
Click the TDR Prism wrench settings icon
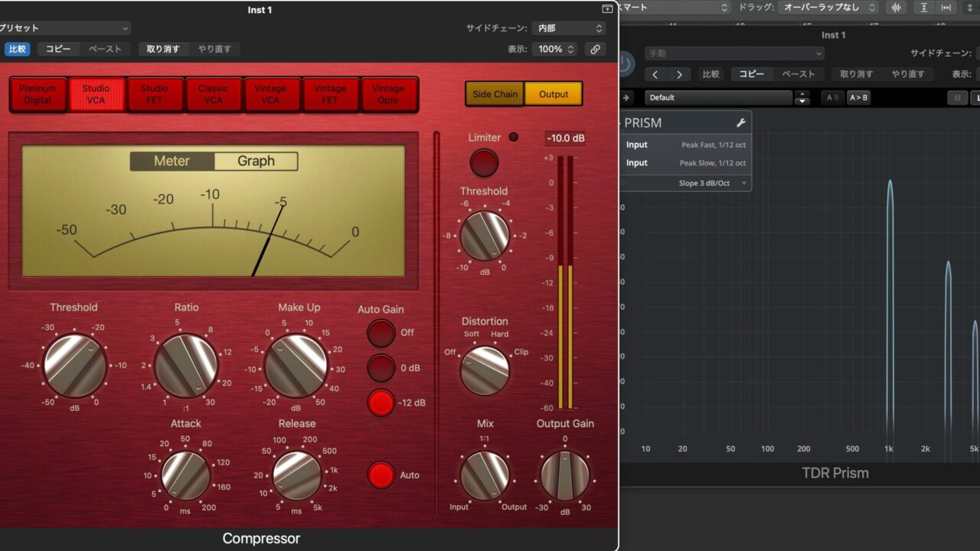(x=740, y=122)
